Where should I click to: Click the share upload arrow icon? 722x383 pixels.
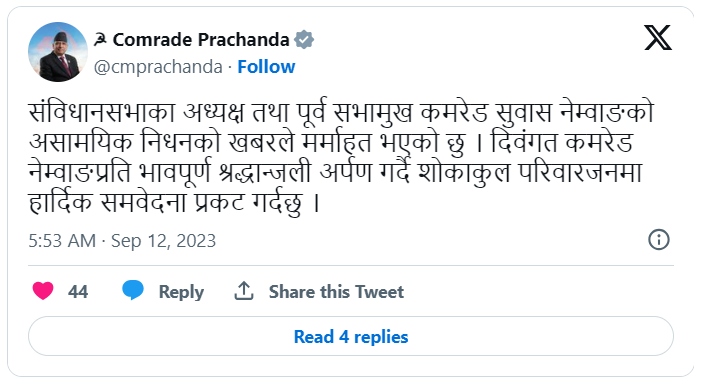(244, 291)
